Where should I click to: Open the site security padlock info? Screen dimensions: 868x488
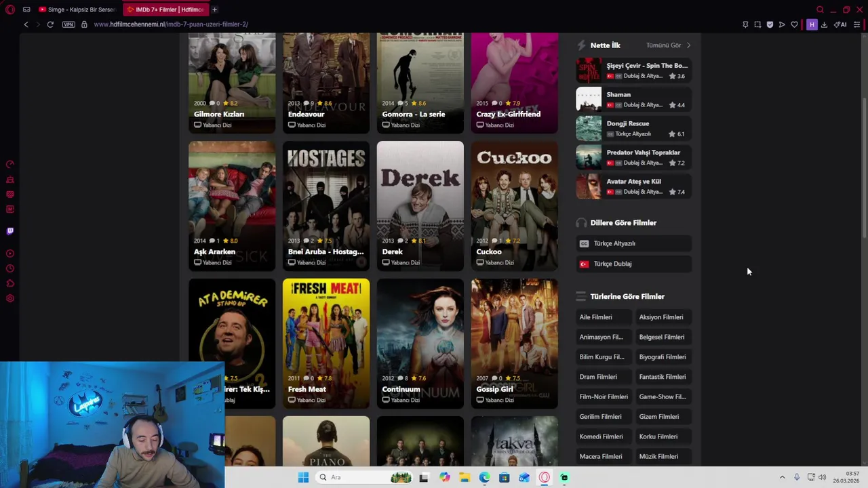pos(84,24)
